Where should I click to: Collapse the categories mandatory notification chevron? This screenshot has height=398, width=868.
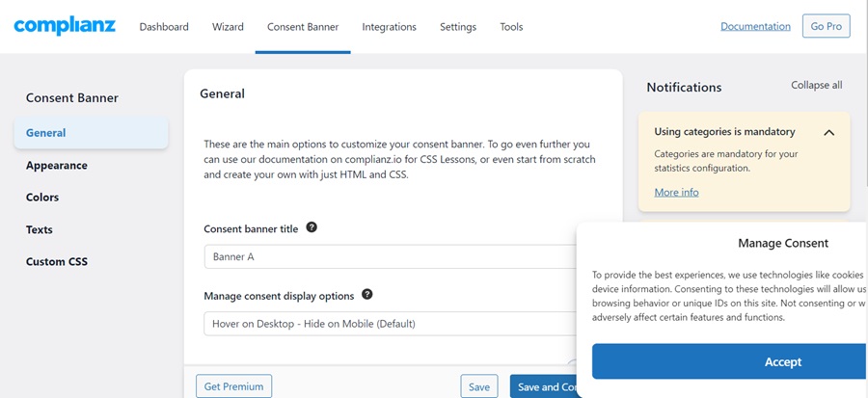point(828,133)
